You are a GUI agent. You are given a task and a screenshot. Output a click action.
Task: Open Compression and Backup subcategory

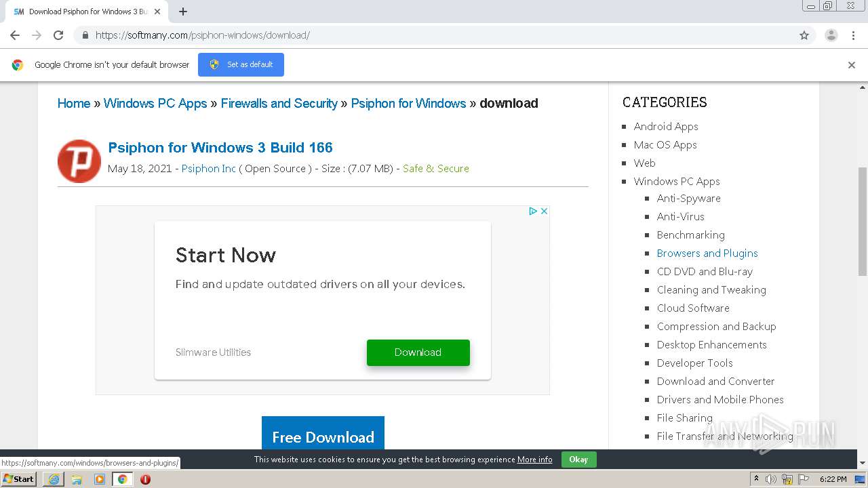pos(716,327)
